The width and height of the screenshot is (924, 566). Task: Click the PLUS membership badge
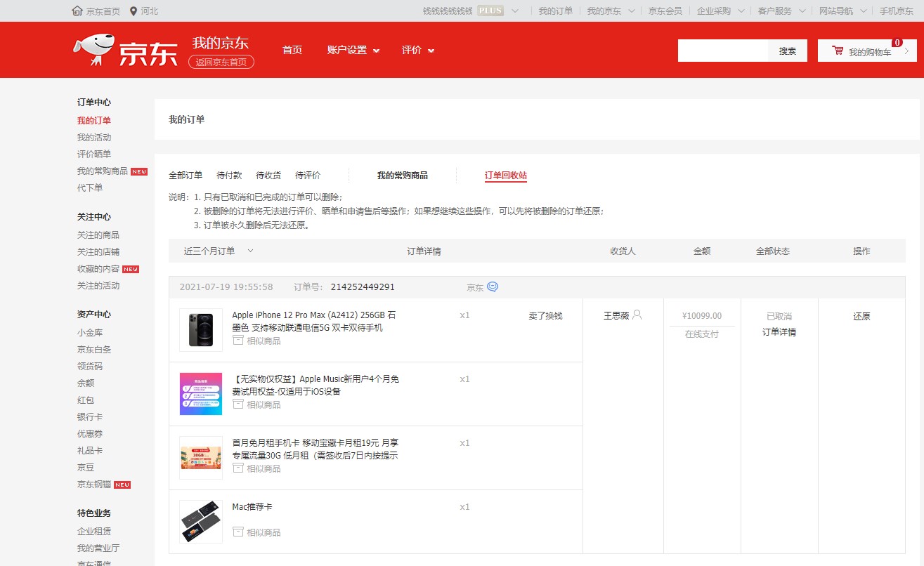(x=490, y=11)
